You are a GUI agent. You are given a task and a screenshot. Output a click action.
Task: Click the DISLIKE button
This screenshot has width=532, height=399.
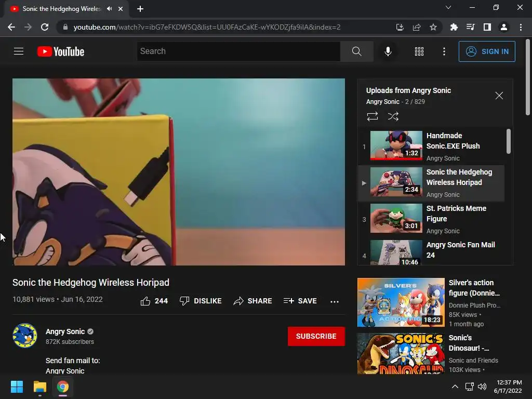click(x=201, y=301)
